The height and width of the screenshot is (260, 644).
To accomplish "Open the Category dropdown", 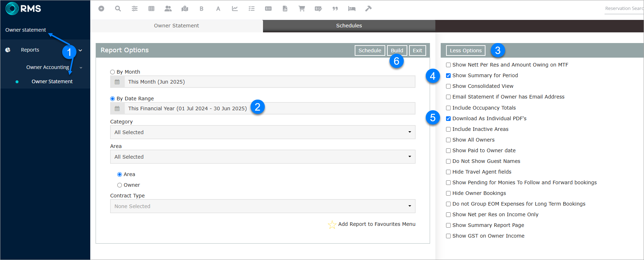I will [x=263, y=132].
